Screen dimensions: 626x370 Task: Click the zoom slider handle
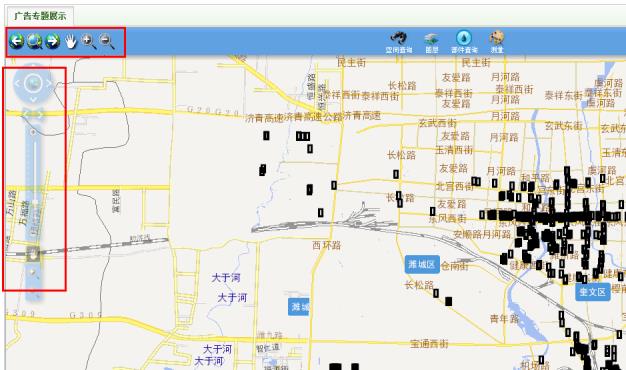click(x=33, y=253)
